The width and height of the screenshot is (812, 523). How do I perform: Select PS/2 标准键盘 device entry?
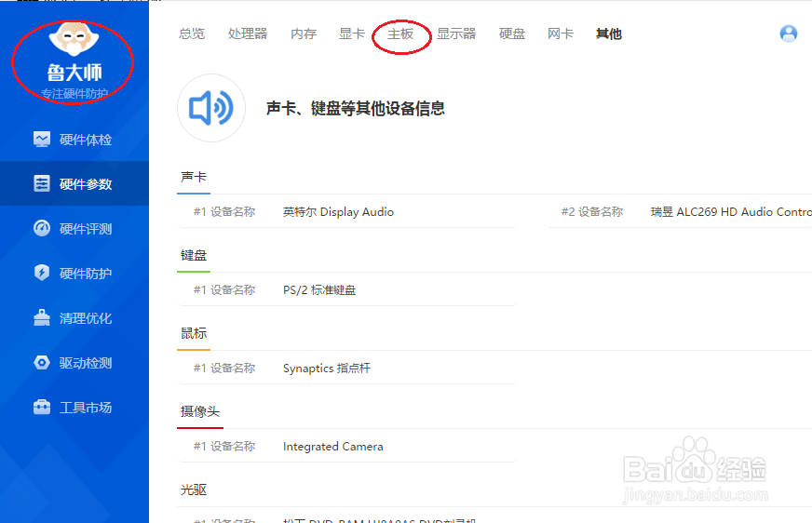click(x=319, y=289)
